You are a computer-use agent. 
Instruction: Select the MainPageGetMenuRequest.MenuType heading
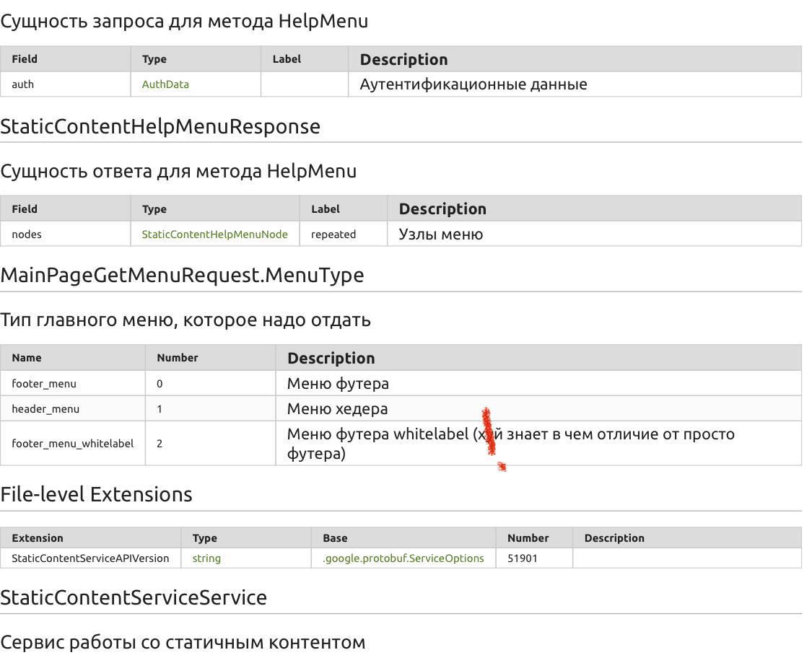182,275
